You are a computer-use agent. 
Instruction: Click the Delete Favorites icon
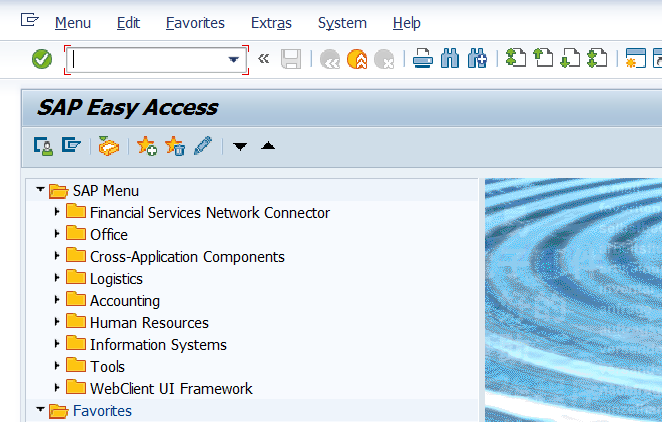[x=175, y=146]
